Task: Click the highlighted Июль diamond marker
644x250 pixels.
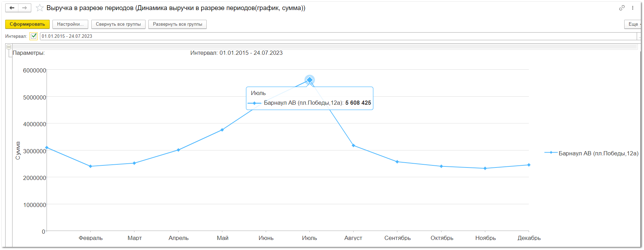Action: (x=309, y=80)
